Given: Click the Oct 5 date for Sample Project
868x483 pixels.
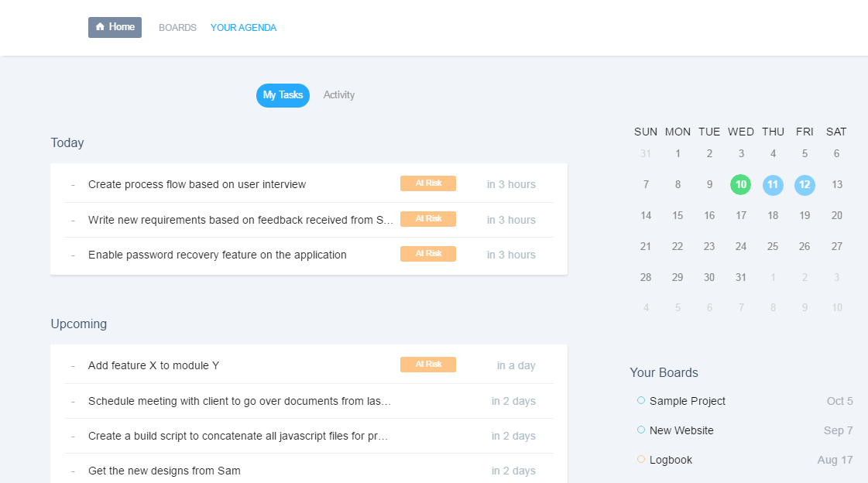Looking at the screenshot, I should [x=840, y=401].
